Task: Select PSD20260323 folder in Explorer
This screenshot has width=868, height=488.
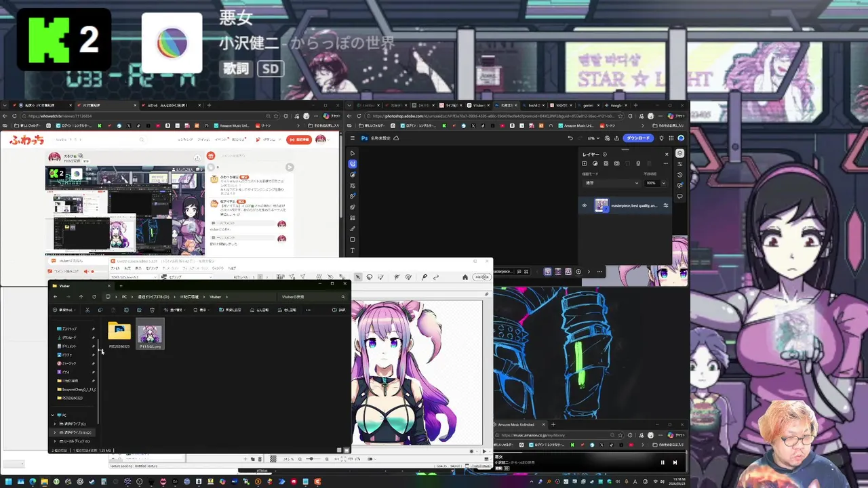Action: (x=119, y=335)
